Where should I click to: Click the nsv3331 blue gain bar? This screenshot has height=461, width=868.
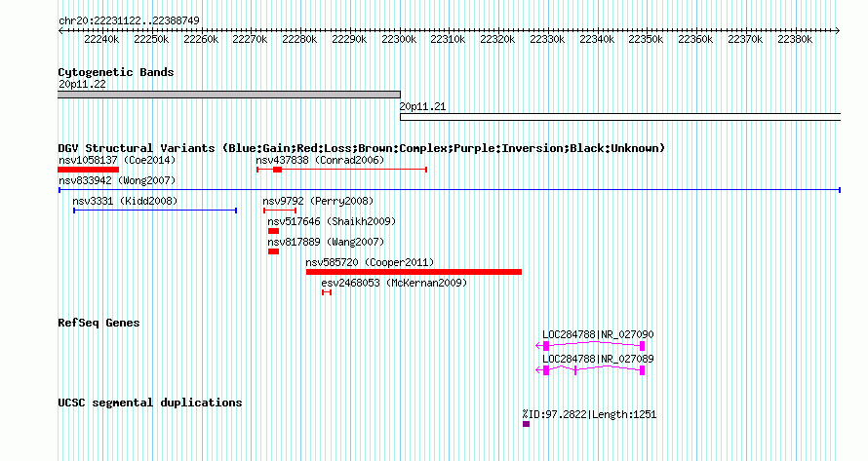[x=155, y=211]
